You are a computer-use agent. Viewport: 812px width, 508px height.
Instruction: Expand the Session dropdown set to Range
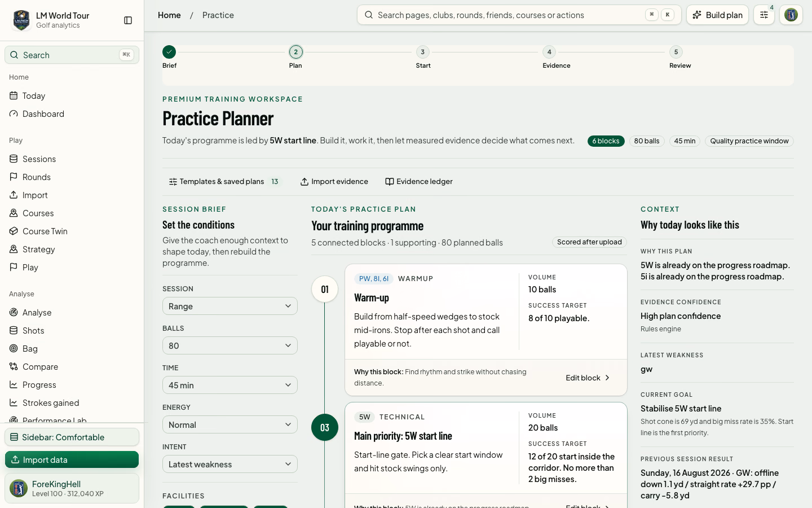pos(230,306)
